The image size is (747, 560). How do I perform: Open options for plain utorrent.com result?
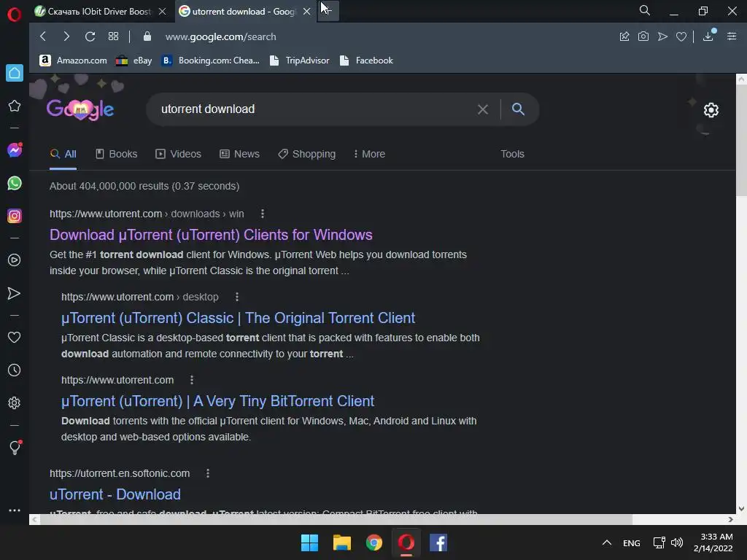point(192,380)
